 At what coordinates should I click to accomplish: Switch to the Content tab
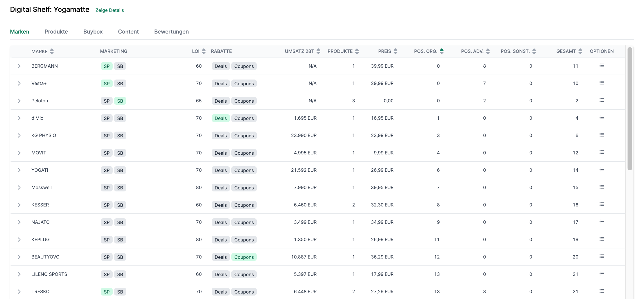coord(128,32)
